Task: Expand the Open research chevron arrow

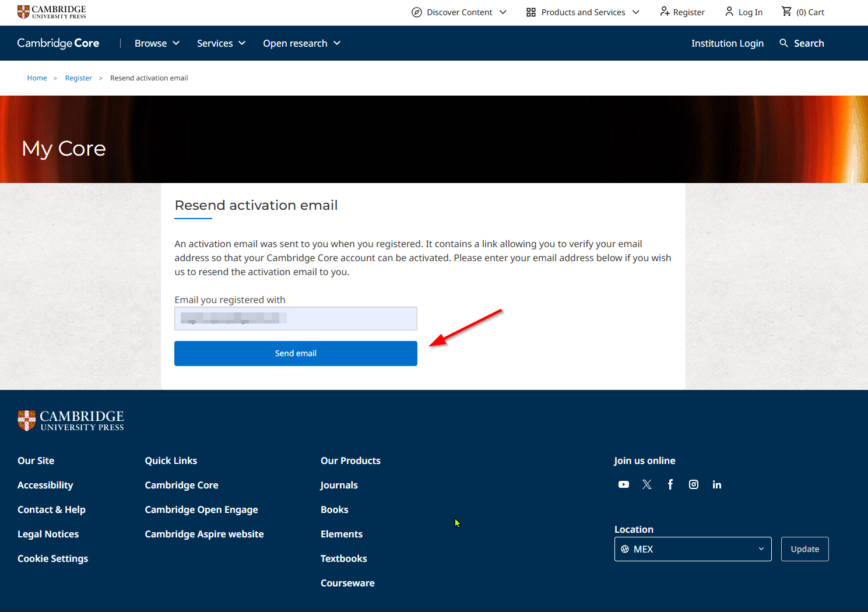Action: coord(337,43)
